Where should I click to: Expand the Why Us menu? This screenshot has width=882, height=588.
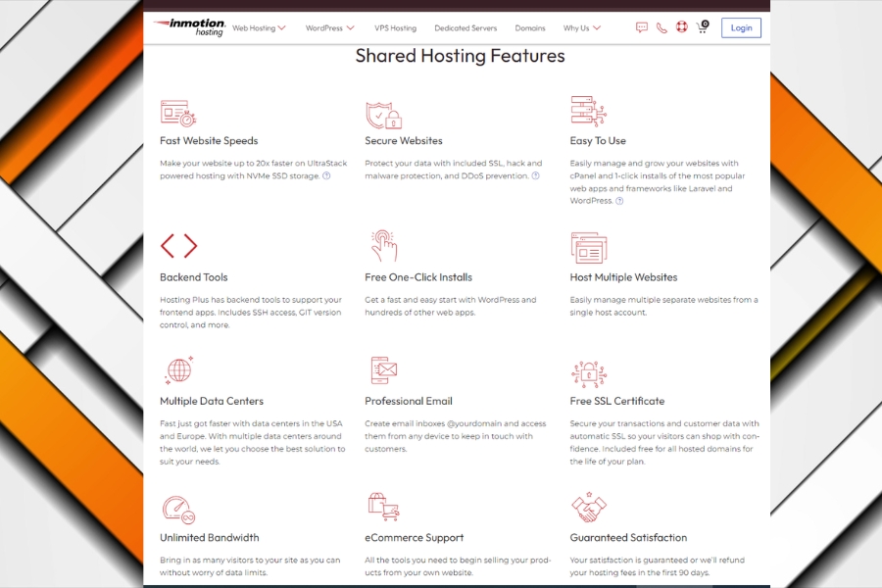pos(581,28)
